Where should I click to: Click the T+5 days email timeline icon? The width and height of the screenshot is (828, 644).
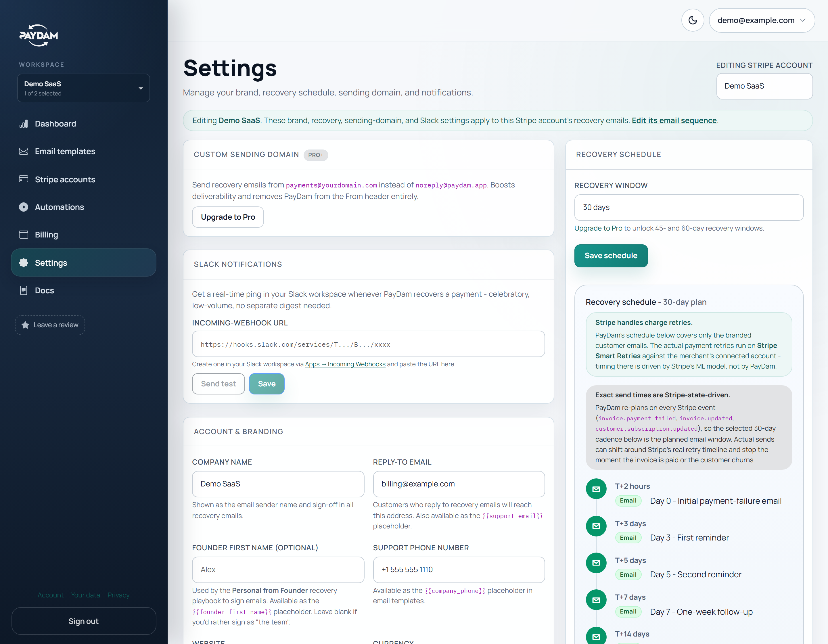pyautogui.click(x=596, y=563)
